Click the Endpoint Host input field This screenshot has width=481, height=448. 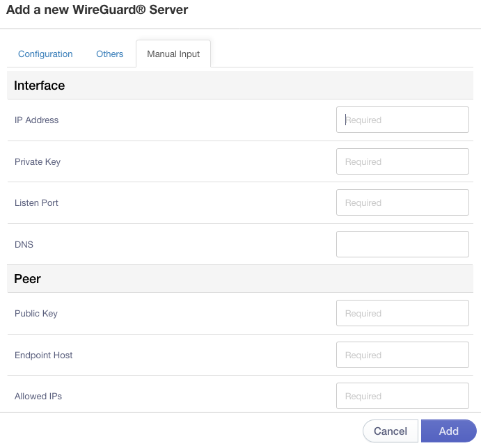click(x=402, y=355)
